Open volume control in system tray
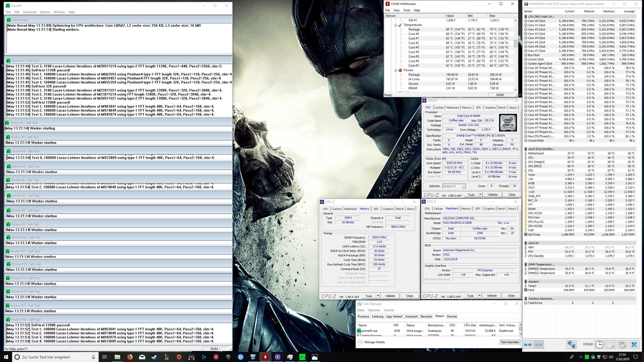 tap(611, 357)
